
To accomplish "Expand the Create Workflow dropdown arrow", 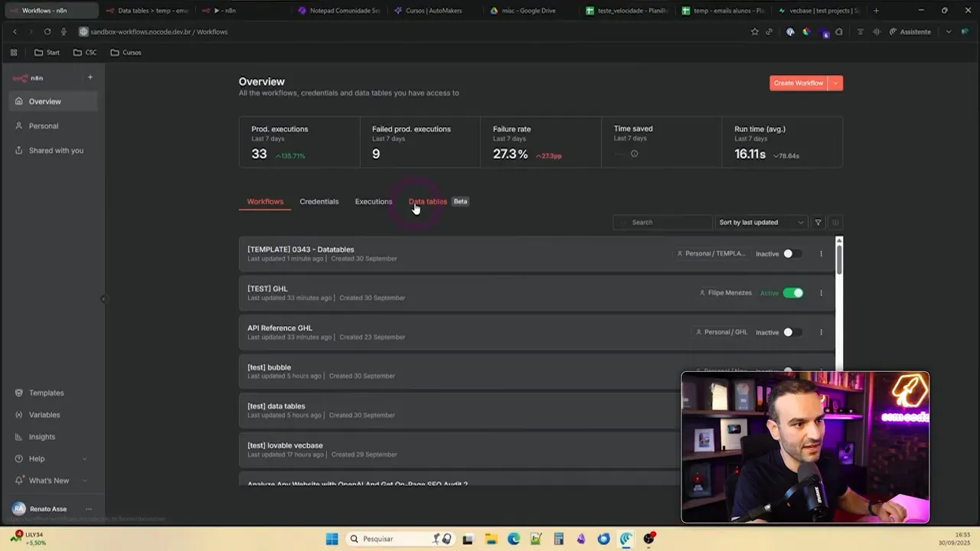I will 835,83.
